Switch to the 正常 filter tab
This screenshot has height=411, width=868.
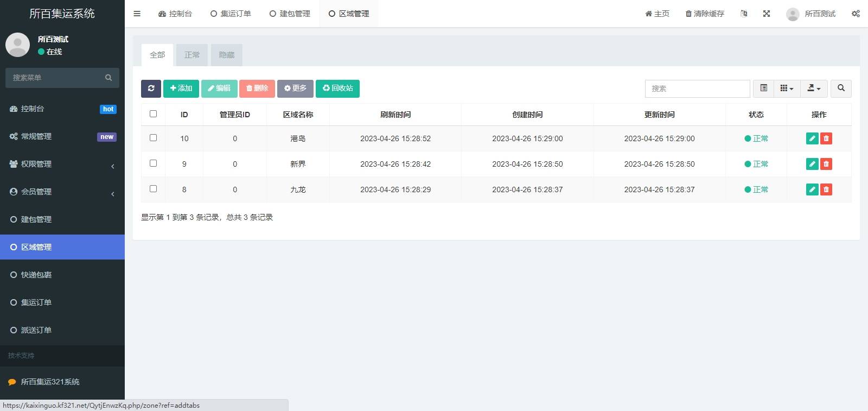(192, 55)
